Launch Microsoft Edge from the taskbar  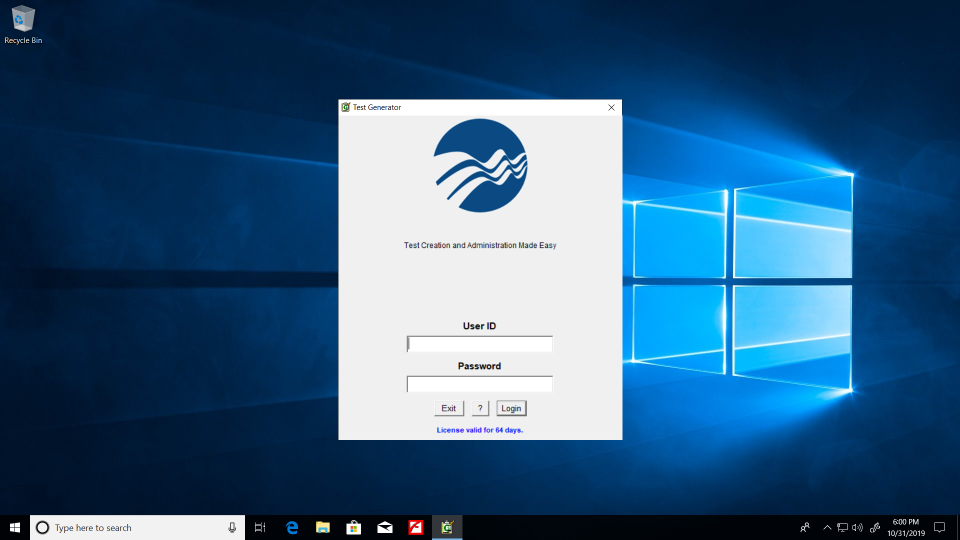pyautogui.click(x=292, y=527)
